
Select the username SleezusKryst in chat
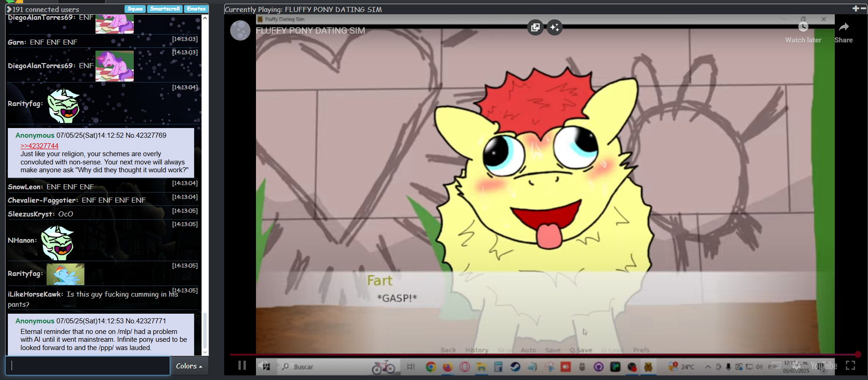pos(30,214)
